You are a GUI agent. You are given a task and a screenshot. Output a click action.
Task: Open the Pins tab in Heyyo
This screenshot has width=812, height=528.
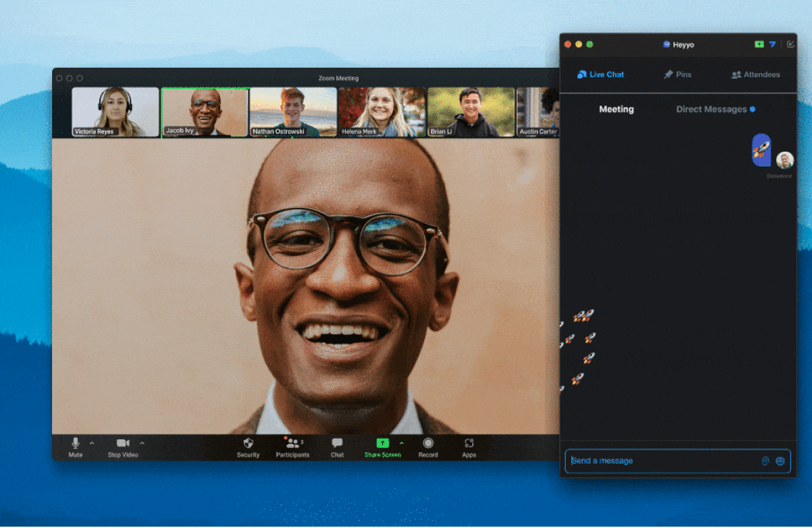677,74
